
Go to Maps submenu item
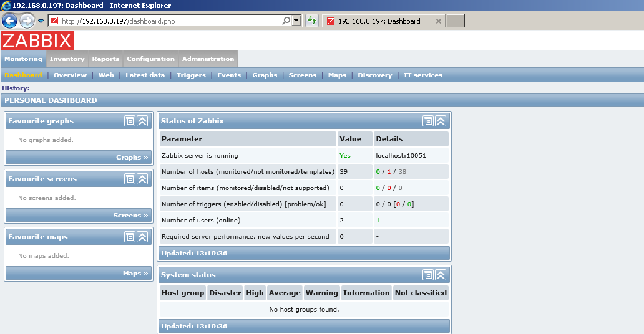pyautogui.click(x=337, y=75)
